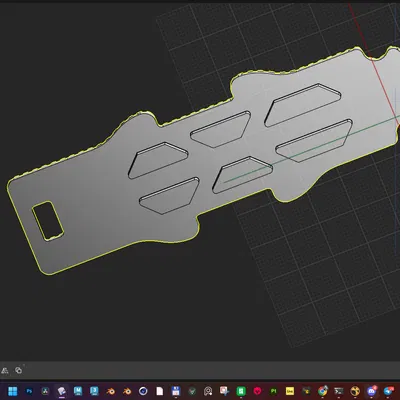Click the triangle-shaped status bar icon
Image resolution: width=400 pixels, height=400 pixels.
[5, 370]
